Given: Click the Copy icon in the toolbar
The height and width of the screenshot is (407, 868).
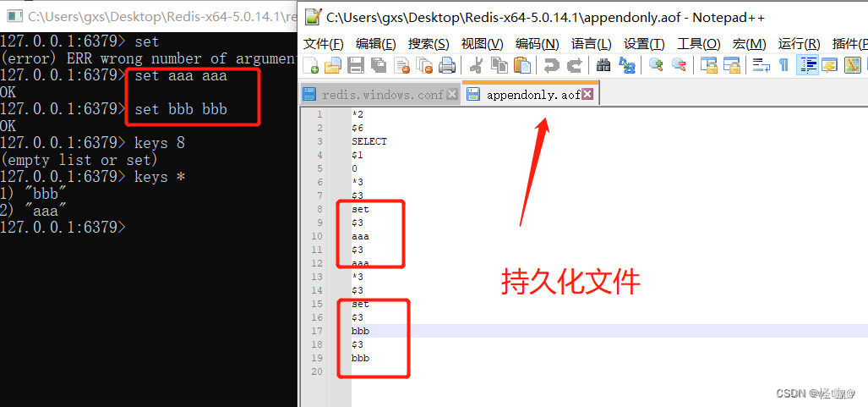Looking at the screenshot, I should (x=500, y=65).
